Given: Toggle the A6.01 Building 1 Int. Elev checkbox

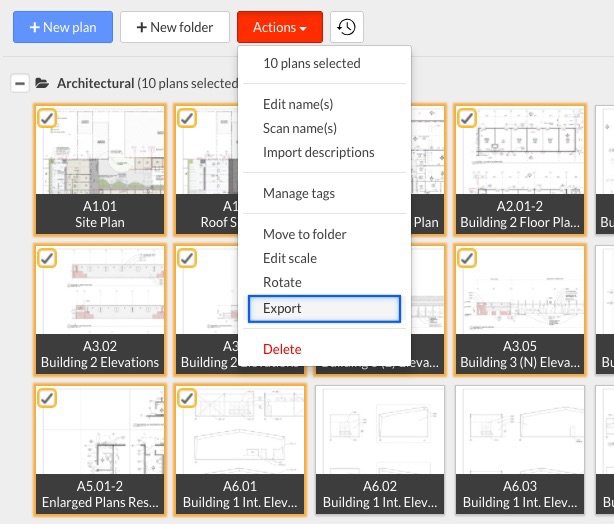Looking at the screenshot, I should pyautogui.click(x=187, y=398).
